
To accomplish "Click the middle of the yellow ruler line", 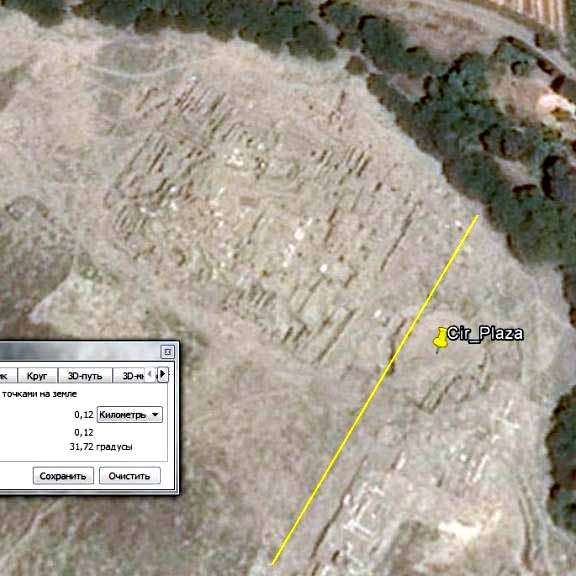I will [375, 390].
